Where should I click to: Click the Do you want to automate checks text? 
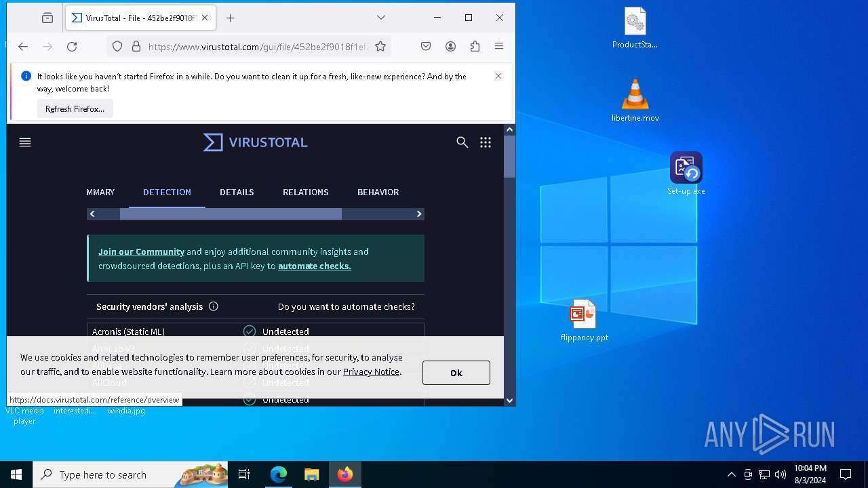point(347,306)
